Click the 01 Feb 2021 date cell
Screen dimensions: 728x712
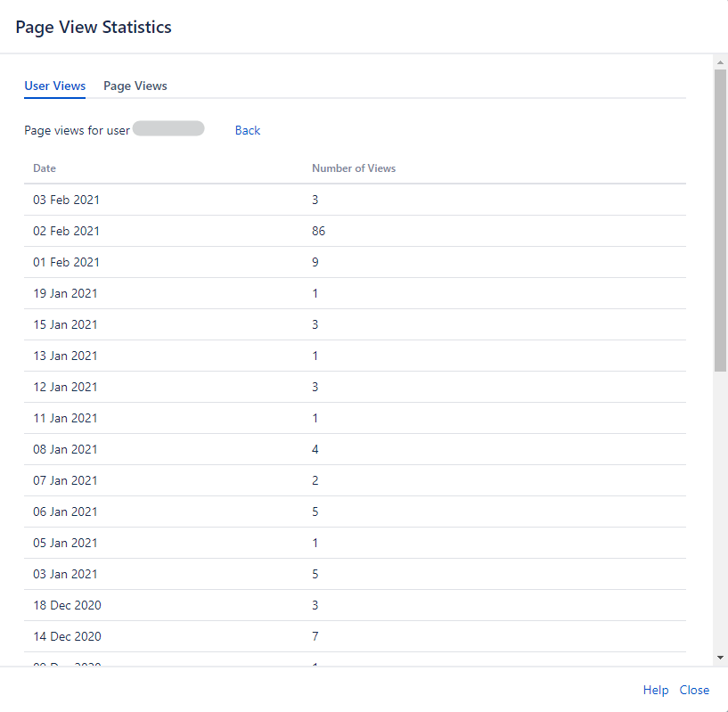coord(67,262)
